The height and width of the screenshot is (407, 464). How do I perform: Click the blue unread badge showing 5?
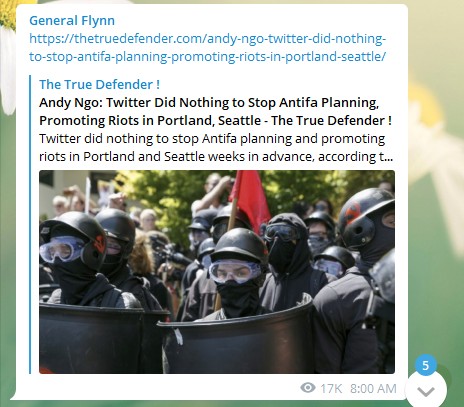(x=426, y=365)
